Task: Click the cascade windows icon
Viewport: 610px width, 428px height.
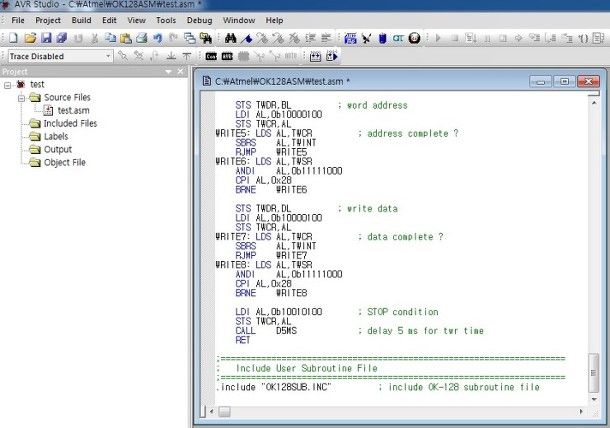Action: [190, 38]
